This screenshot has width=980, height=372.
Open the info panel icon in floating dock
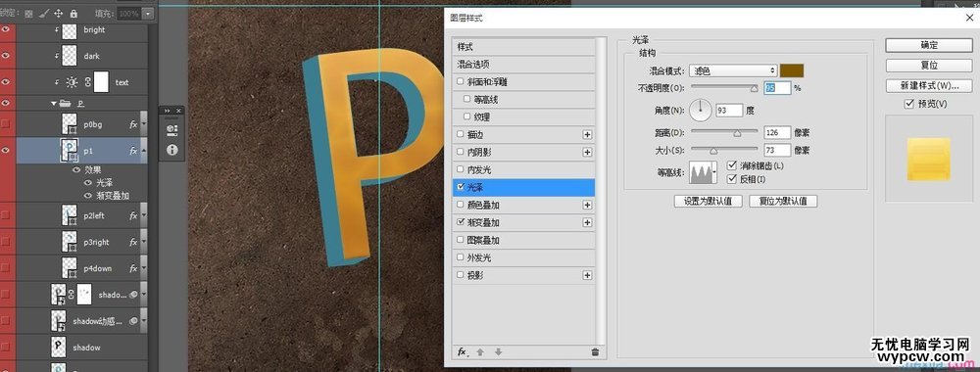coord(171,150)
